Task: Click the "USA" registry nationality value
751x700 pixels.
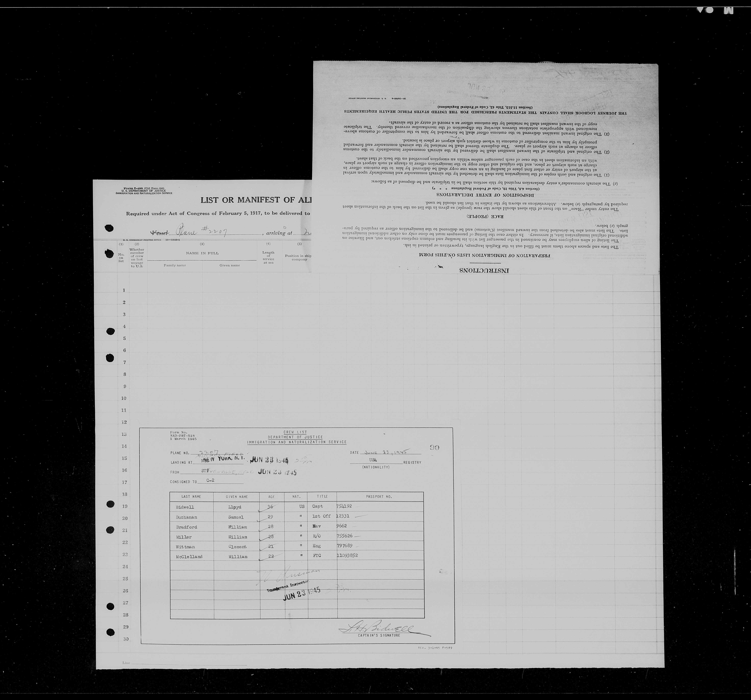Action: pos(373,460)
